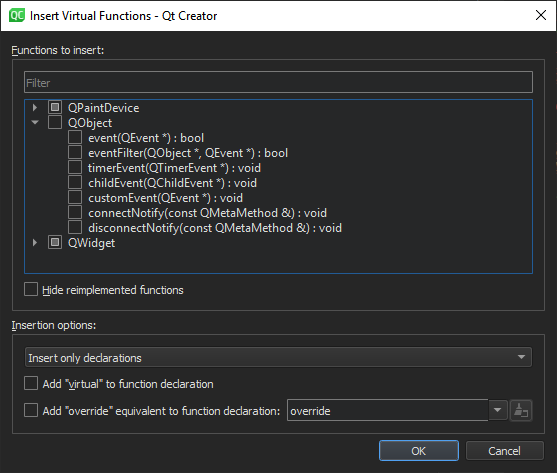Select the text "event(QEvent *) : bool"
Screen dimensions: 557x473
point(146,138)
